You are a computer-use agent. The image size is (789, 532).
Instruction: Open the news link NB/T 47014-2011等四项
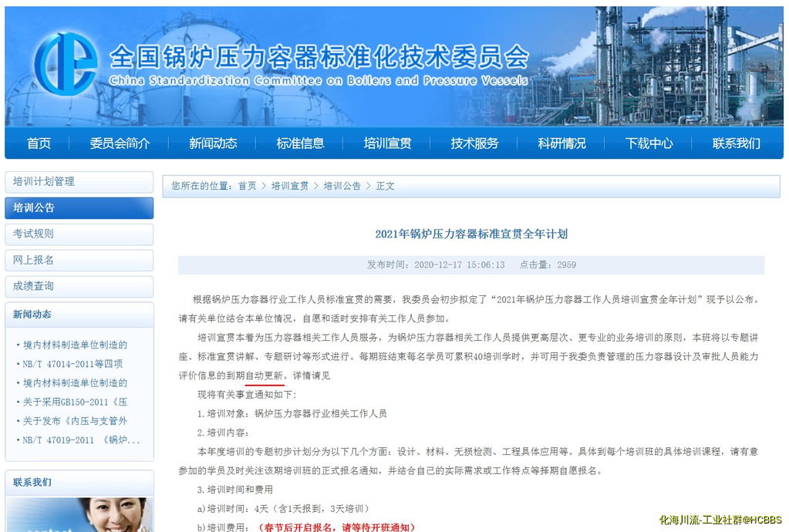coord(72,364)
